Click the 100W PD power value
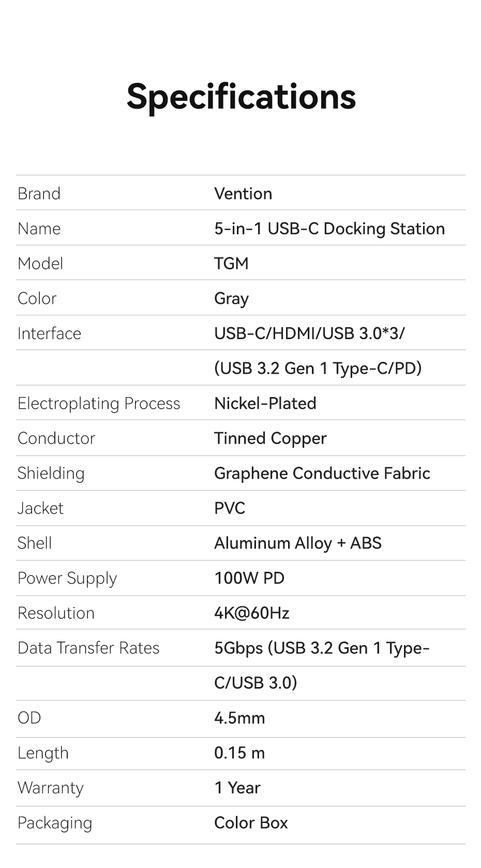The height and width of the screenshot is (868, 481). pyautogui.click(x=249, y=578)
